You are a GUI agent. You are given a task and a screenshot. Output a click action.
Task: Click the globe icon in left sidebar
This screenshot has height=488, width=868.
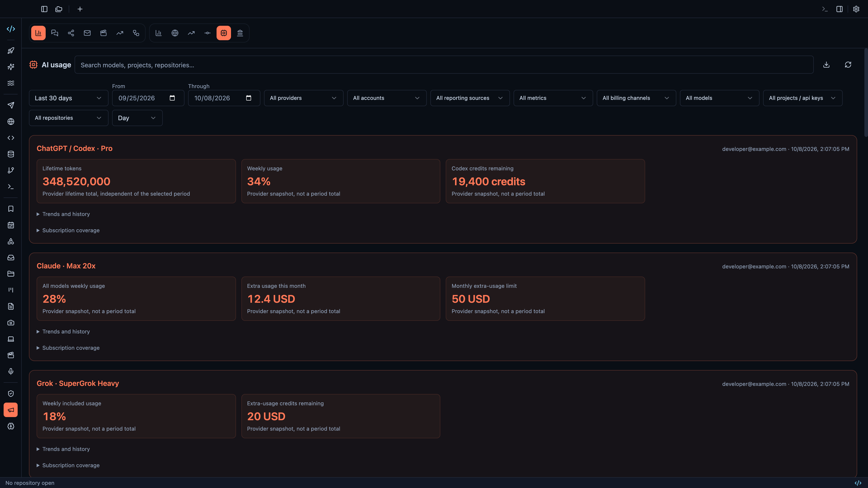(x=11, y=122)
